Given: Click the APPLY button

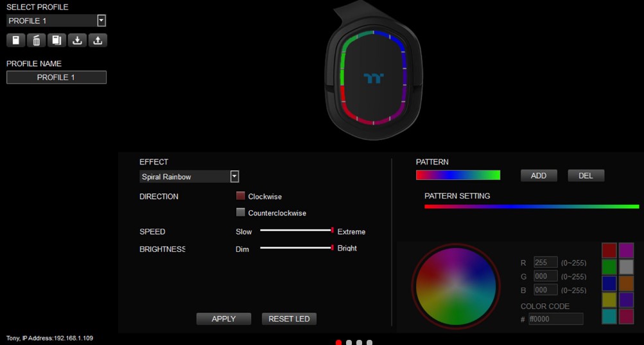Looking at the screenshot, I should tap(224, 319).
